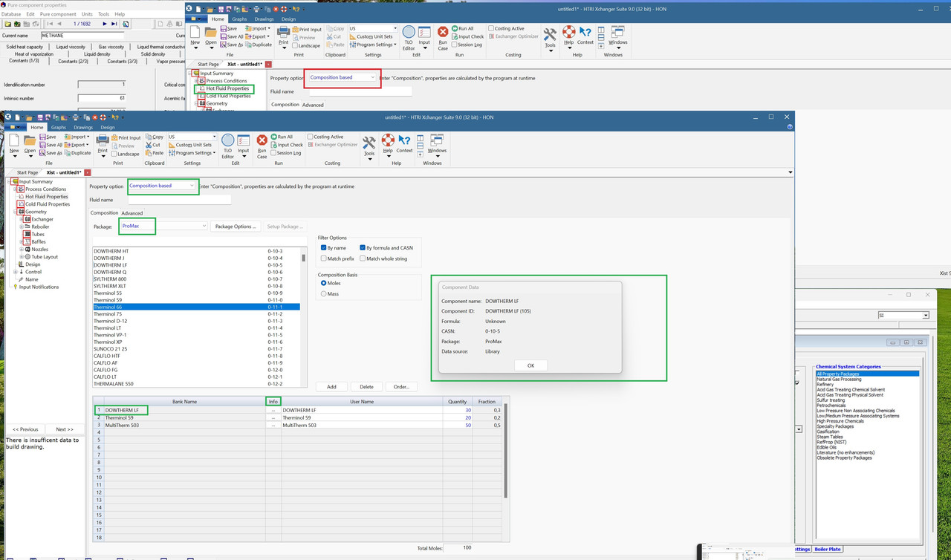Screen dimensions: 951x560
Task: Click the Fluid name field in front window
Action: (180, 200)
